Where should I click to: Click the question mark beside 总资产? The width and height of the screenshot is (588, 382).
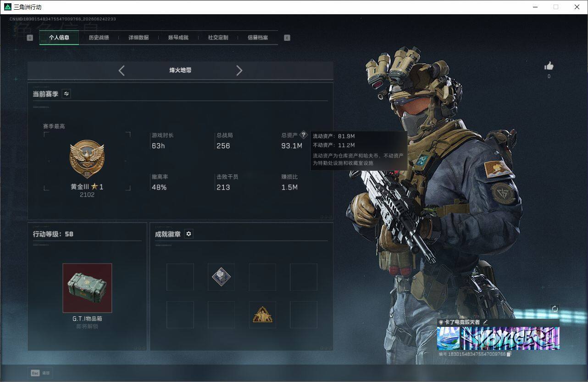303,135
